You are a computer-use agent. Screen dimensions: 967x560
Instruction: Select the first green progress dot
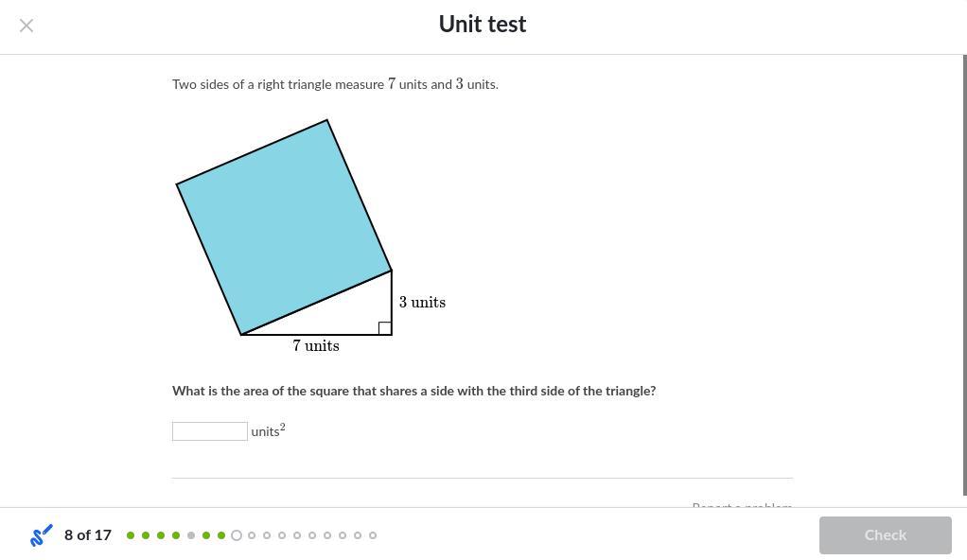tap(131, 535)
